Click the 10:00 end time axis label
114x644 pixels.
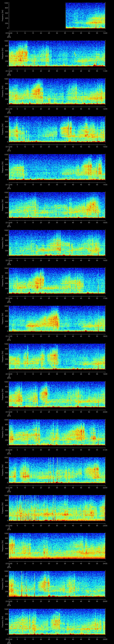105,33
